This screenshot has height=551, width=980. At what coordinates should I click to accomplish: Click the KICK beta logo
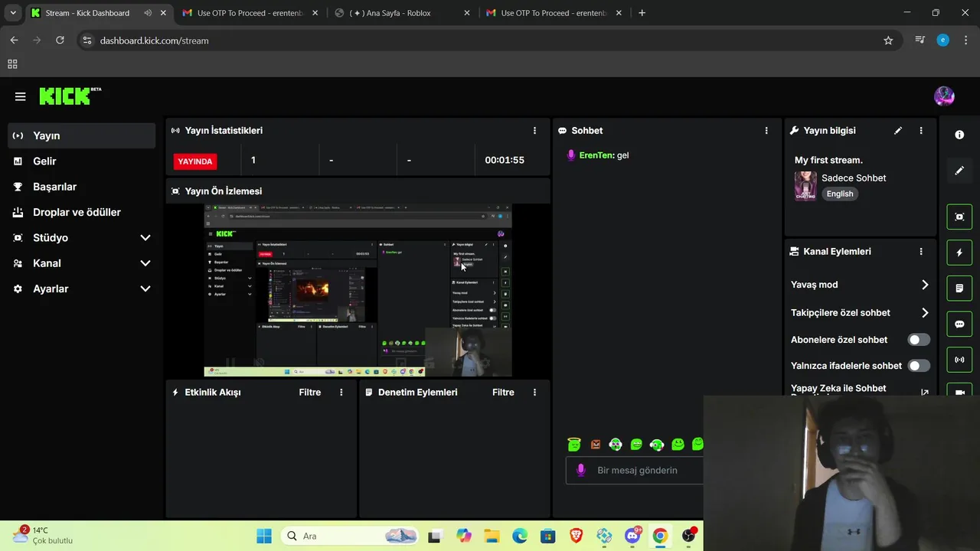click(70, 96)
